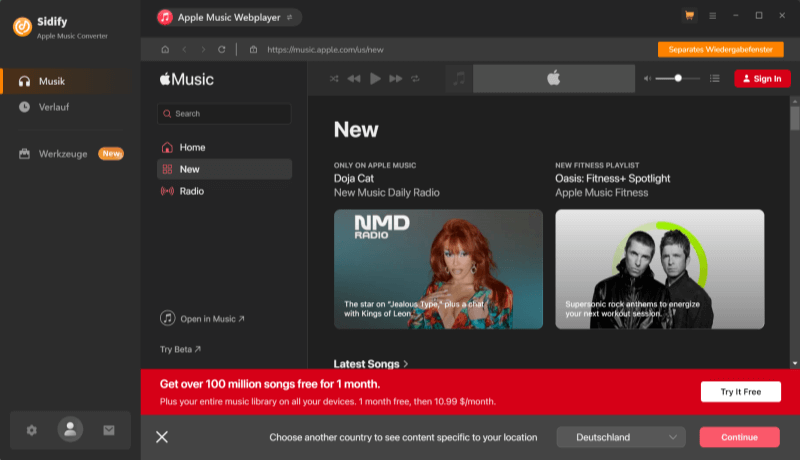
Task: Click the scrollbar down arrow
Action: pyautogui.click(x=794, y=364)
